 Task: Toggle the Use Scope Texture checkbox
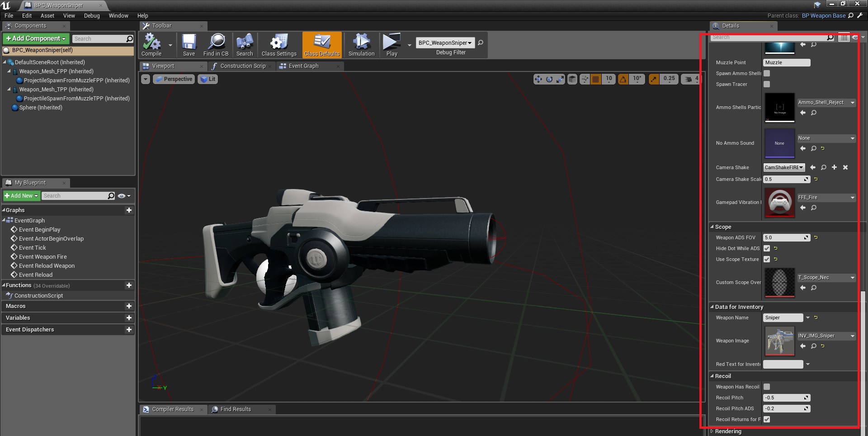767,259
